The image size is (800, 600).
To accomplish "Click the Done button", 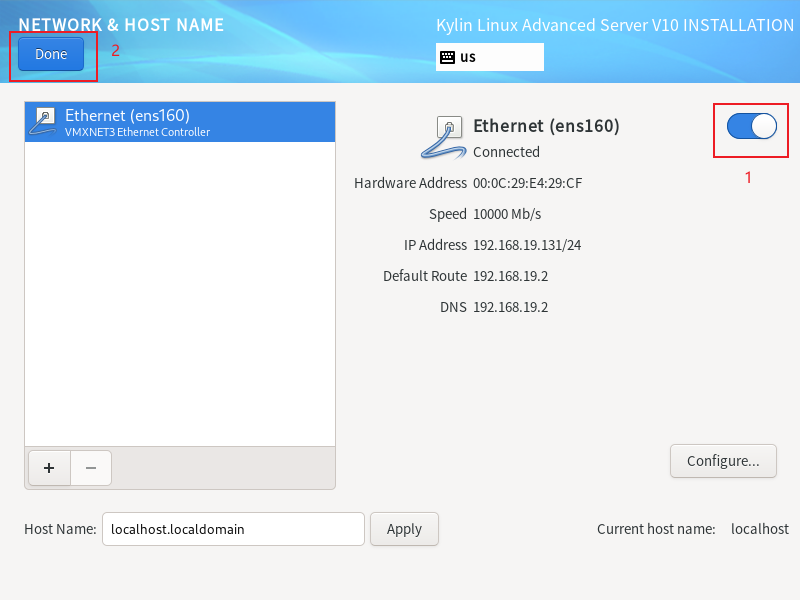I will (x=51, y=54).
